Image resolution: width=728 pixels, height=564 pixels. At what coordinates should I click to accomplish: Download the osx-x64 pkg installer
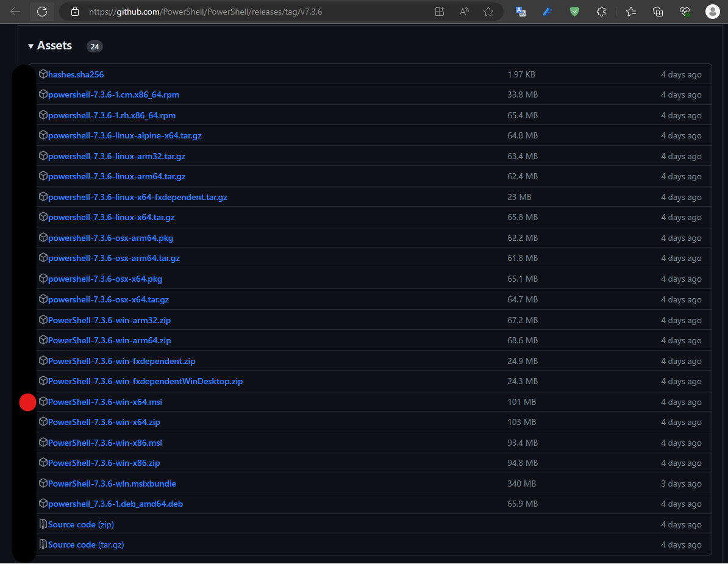coord(105,279)
